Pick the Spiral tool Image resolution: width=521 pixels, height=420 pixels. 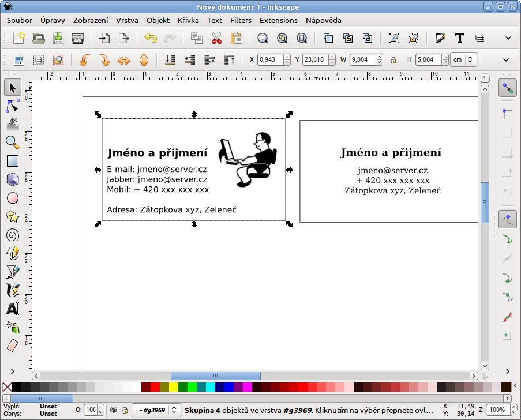pos(12,235)
